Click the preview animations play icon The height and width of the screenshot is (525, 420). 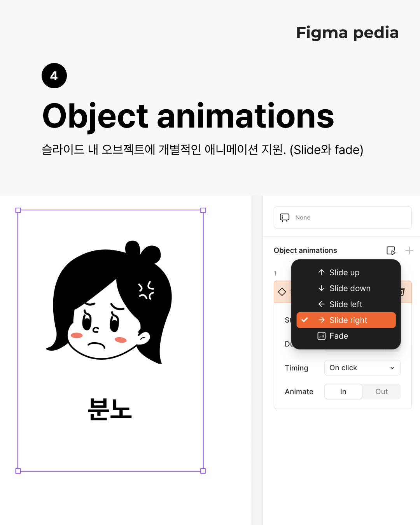(391, 250)
